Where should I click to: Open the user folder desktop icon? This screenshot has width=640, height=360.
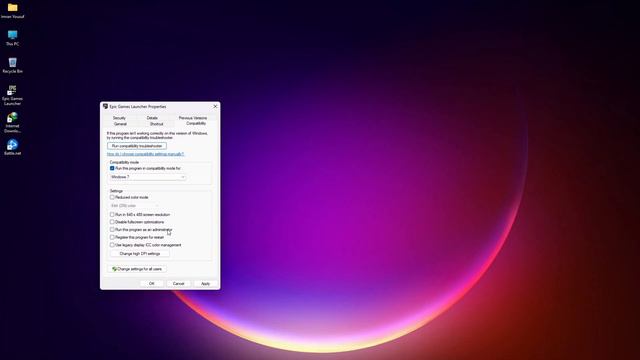pyautogui.click(x=12, y=11)
